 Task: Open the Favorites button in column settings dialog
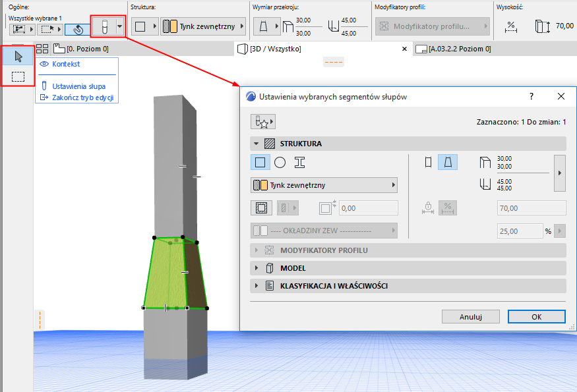pyautogui.click(x=262, y=122)
